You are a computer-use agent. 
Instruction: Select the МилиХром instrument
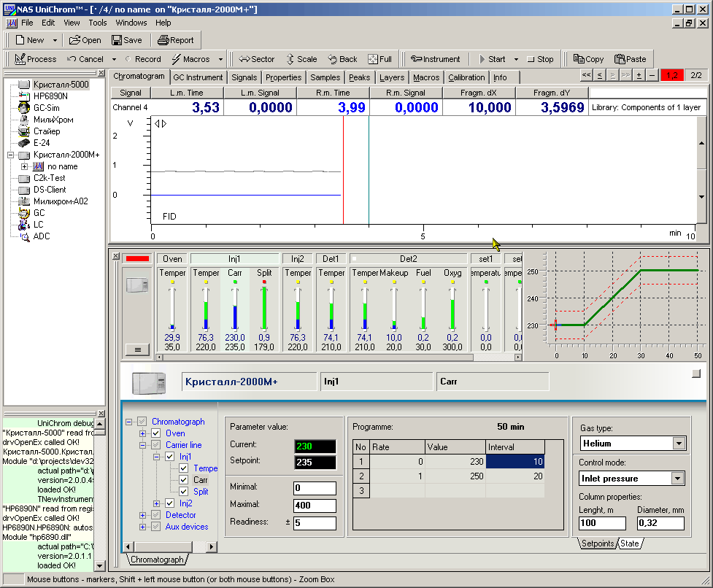click(53, 120)
